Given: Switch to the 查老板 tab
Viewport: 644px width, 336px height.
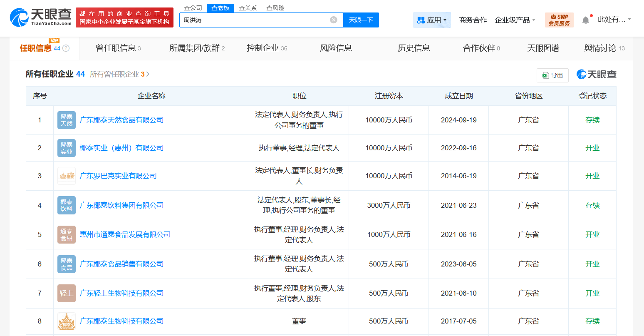Looking at the screenshot, I should (220, 7).
